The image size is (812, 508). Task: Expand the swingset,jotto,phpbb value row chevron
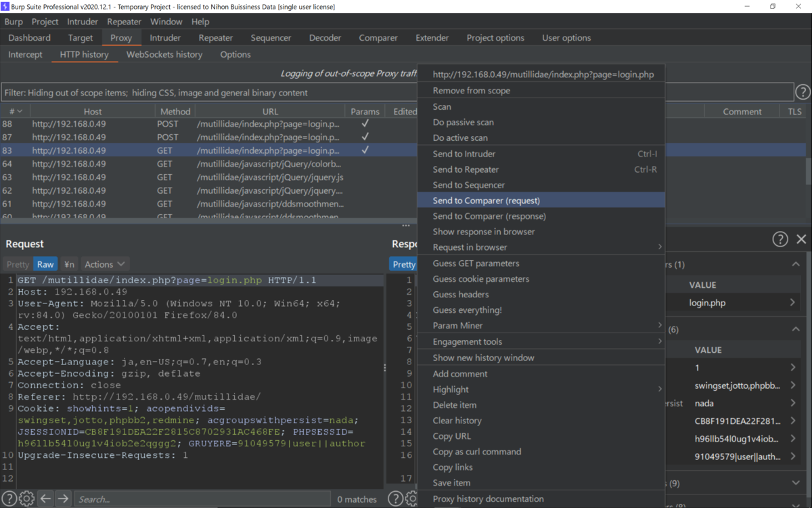(x=792, y=385)
